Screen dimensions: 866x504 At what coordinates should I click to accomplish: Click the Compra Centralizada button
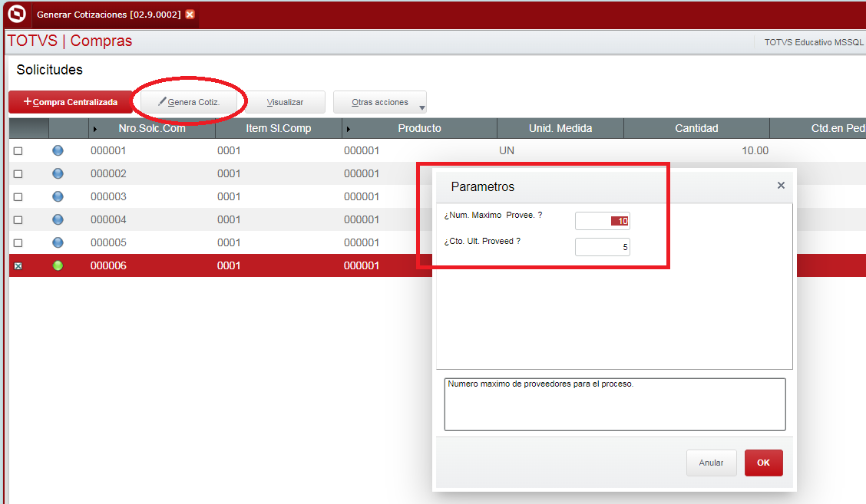point(71,102)
